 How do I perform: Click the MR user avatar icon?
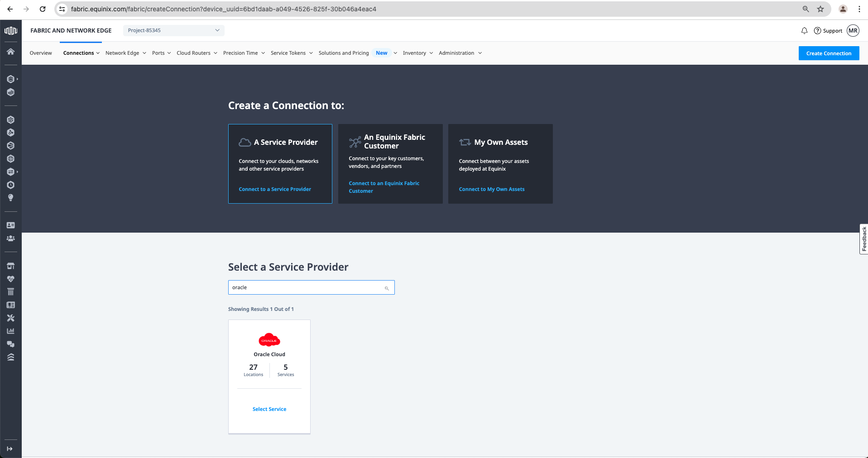[x=853, y=30]
